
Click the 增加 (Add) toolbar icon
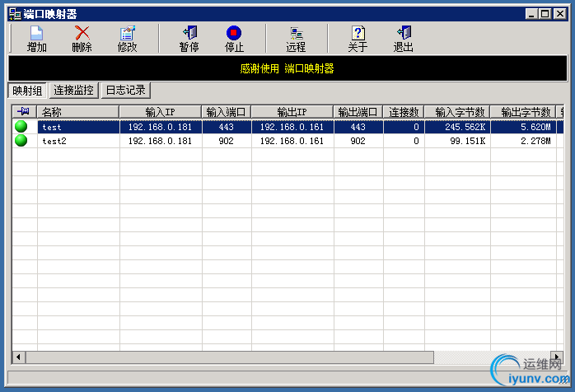[x=37, y=34]
